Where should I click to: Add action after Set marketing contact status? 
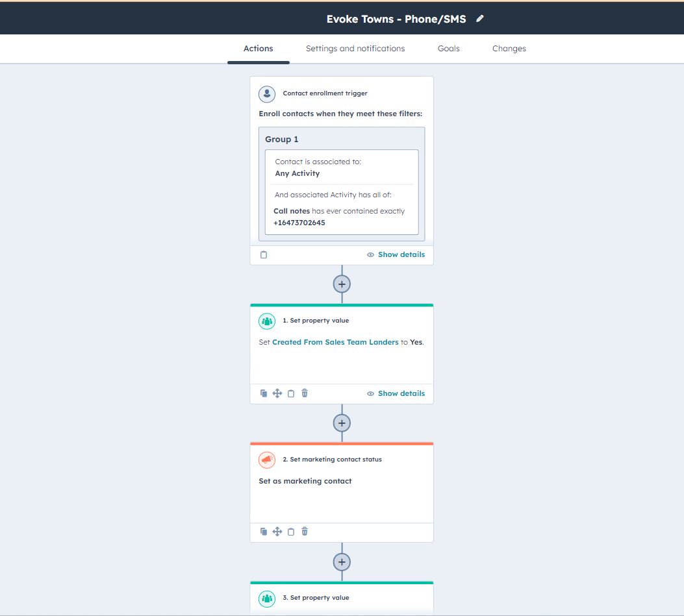pos(342,561)
